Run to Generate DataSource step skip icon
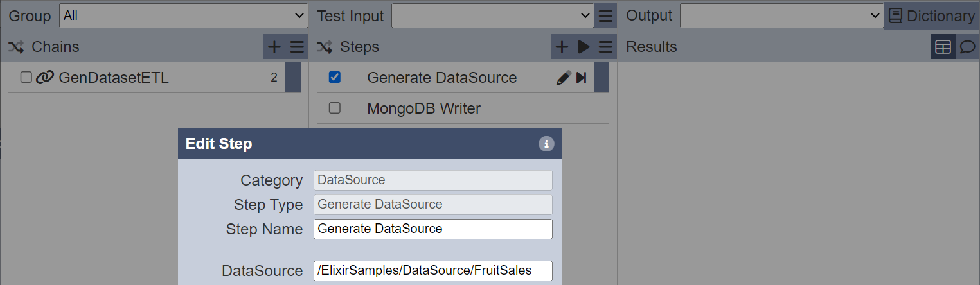 tap(582, 78)
